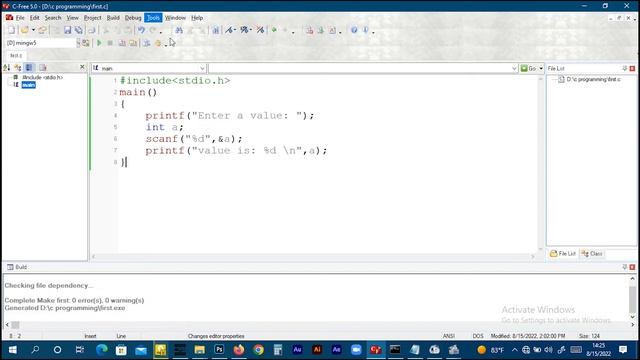640x360 pixels.
Task: Expand the Open file dropdown arrow
Action: (33, 30)
